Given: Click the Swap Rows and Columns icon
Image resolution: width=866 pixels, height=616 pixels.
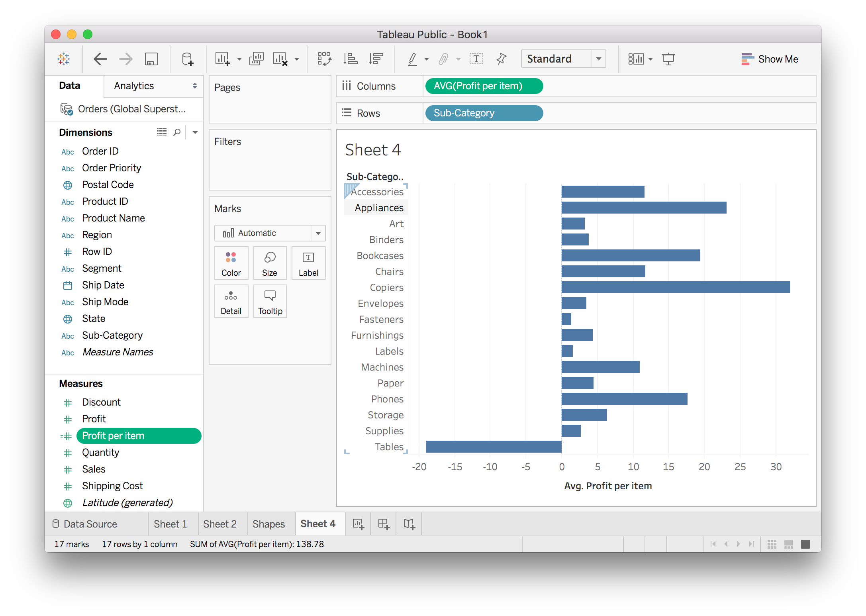Looking at the screenshot, I should 324,59.
